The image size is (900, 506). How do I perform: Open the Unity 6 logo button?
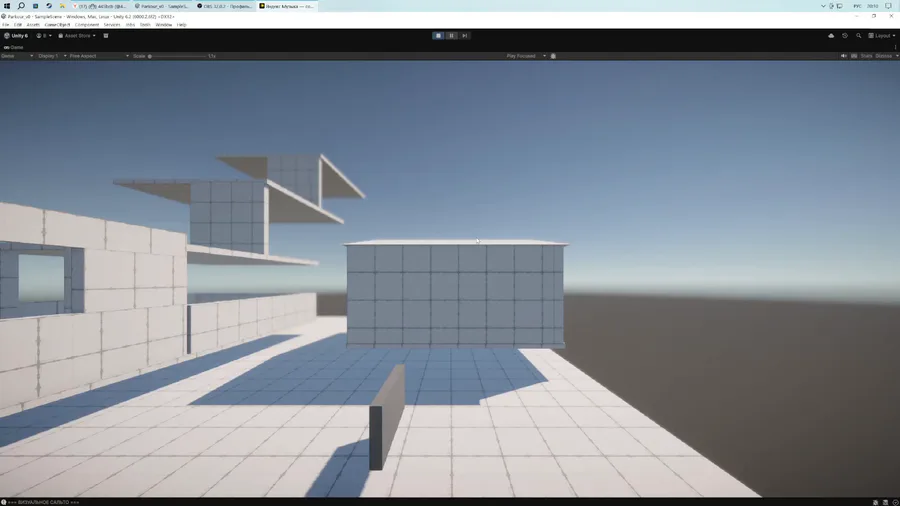pyautogui.click(x=16, y=36)
